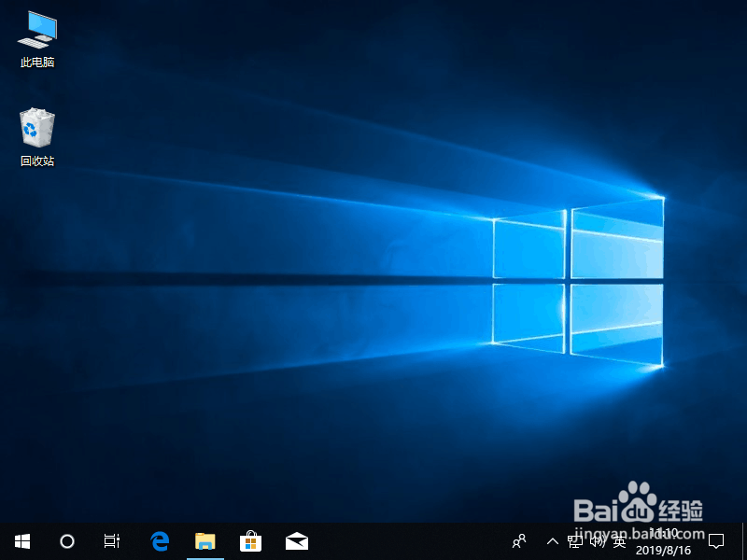This screenshot has height=560, width=747.
Task: Open Microsoft Store from the taskbar
Action: coord(250,541)
